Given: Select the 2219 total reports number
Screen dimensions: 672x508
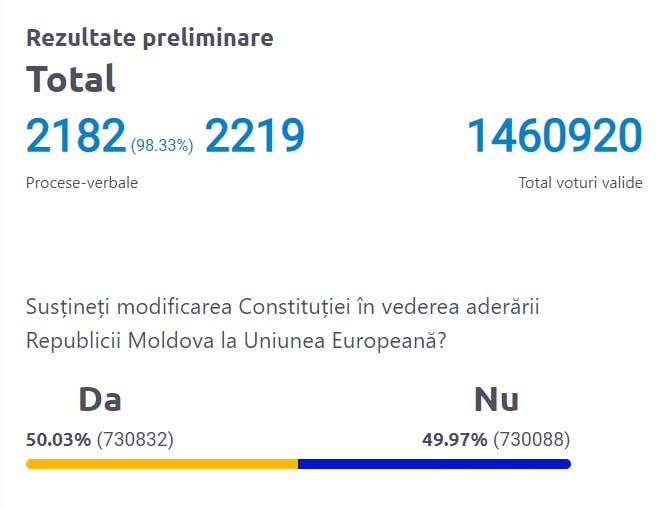Looking at the screenshot, I should (254, 136).
